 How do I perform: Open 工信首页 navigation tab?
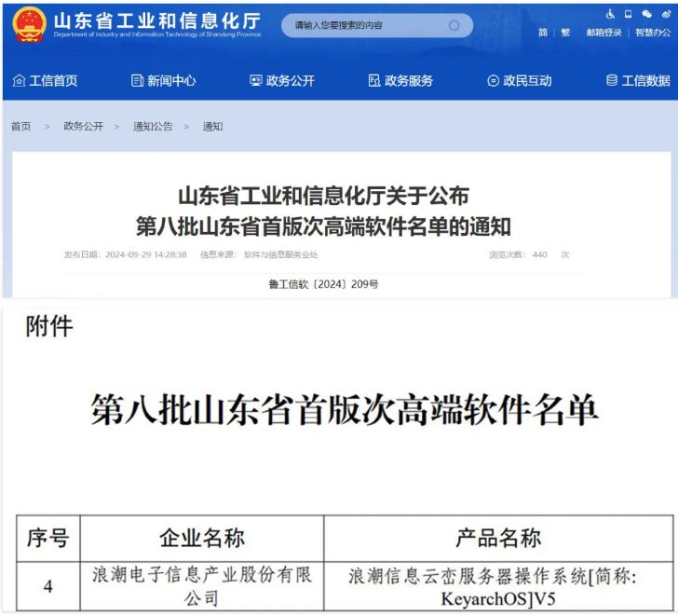tap(45, 81)
